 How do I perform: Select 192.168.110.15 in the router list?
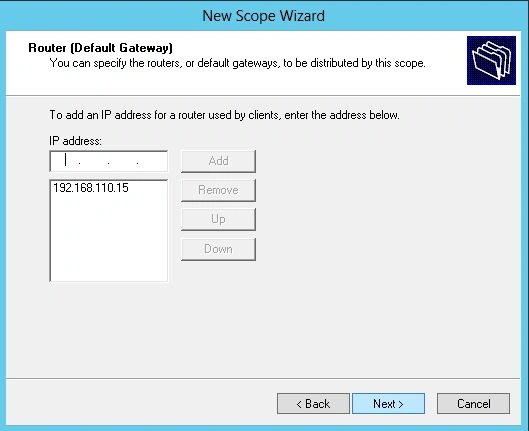click(x=91, y=188)
